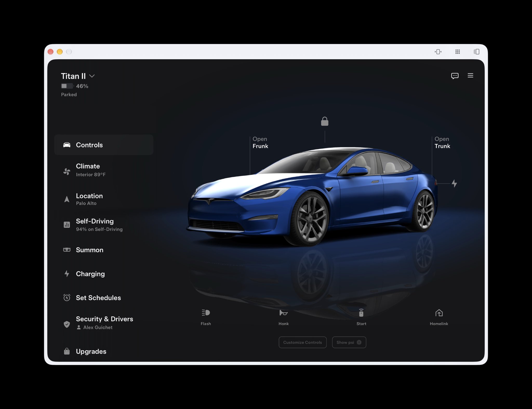Open the Upgrades section
This screenshot has height=409, width=532.
(x=104, y=351)
